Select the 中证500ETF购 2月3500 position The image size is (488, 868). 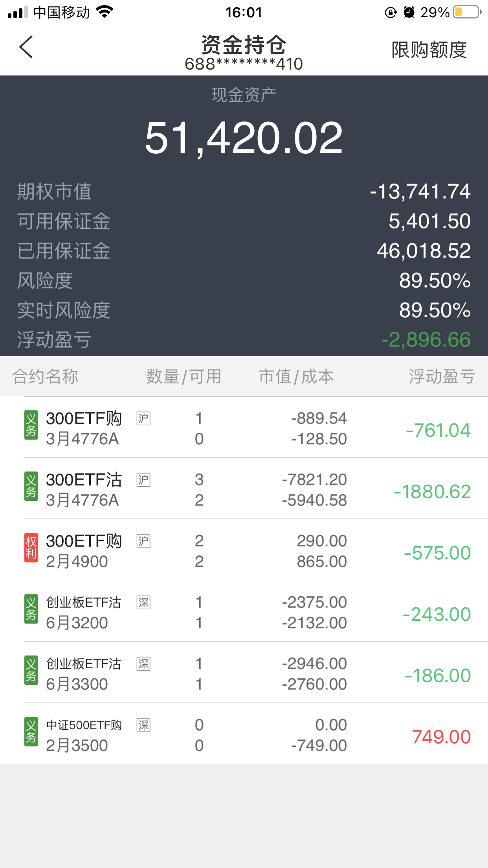coord(251,735)
